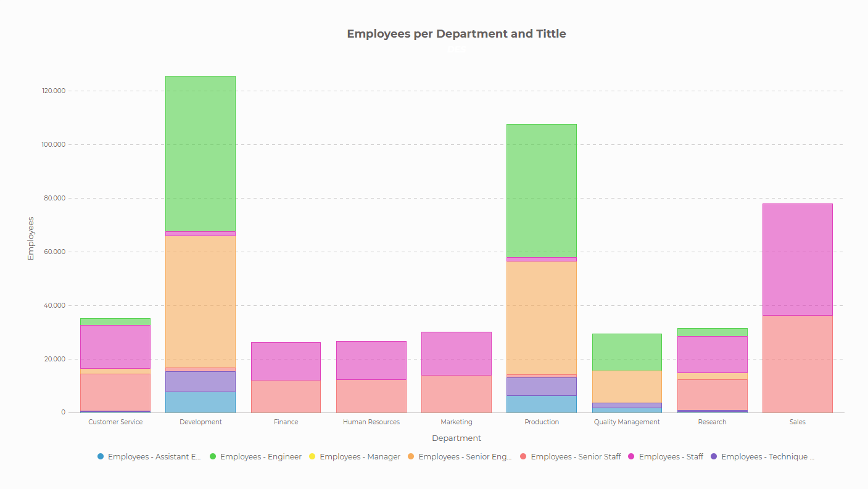This screenshot has height=489, width=868.
Task: Click the purple Technique Leader legend dot
Action: (714, 457)
